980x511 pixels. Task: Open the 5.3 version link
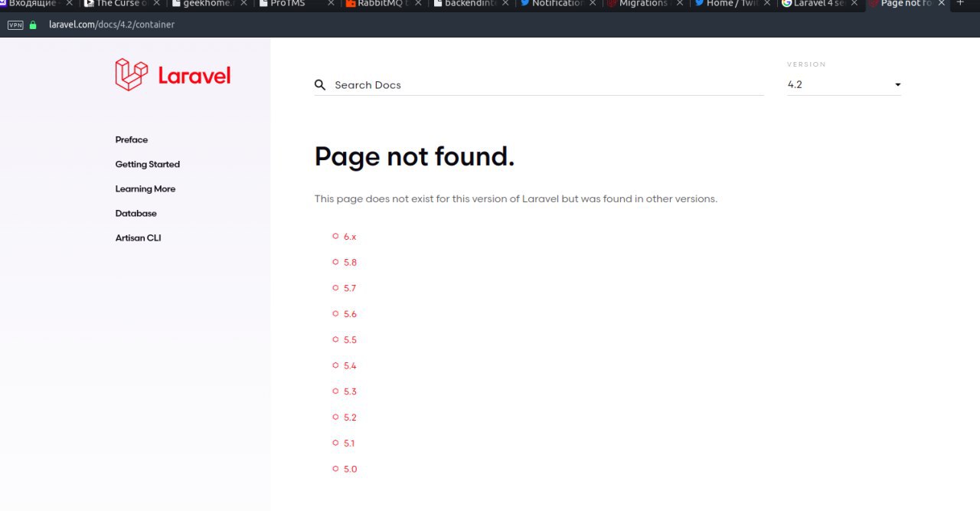(x=350, y=391)
